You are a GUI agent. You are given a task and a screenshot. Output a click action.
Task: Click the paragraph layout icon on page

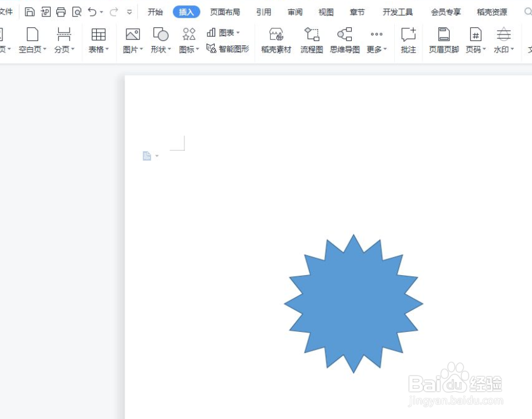pos(147,156)
